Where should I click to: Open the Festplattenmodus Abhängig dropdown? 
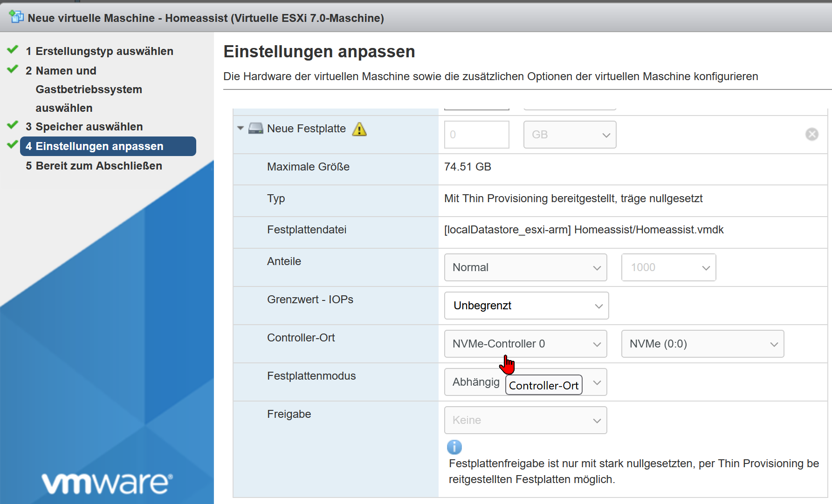pyautogui.click(x=597, y=382)
